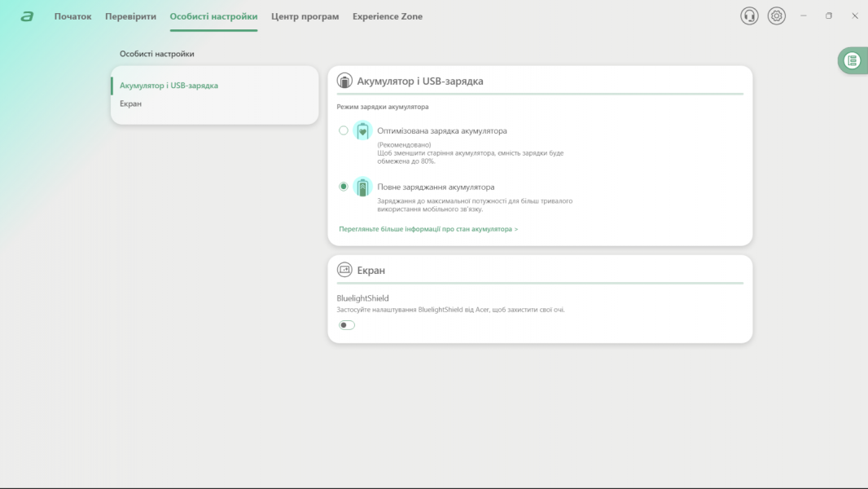Screen dimensions: 868x489
Task: Switch to the Початок tab
Action: pos(72,16)
